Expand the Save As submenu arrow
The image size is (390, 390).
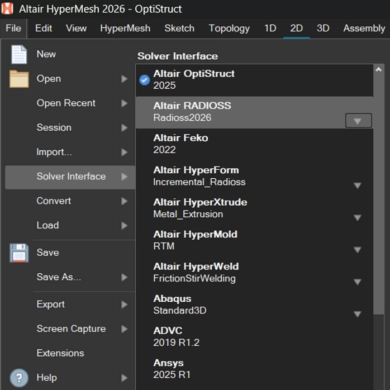124,277
